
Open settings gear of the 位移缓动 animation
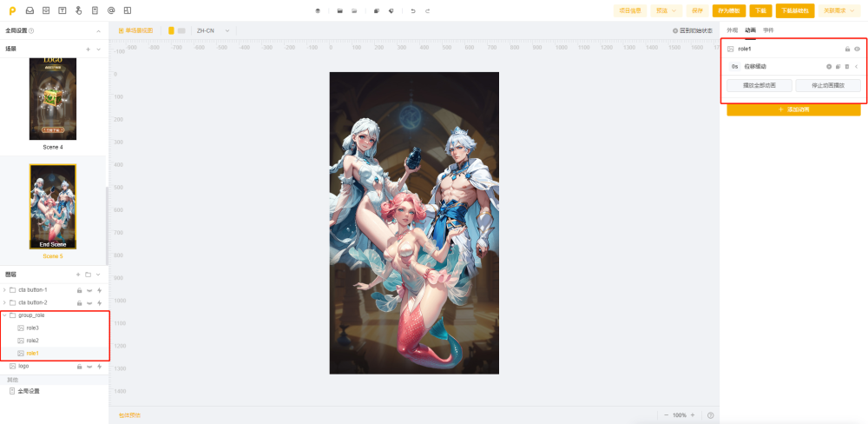[829, 67]
